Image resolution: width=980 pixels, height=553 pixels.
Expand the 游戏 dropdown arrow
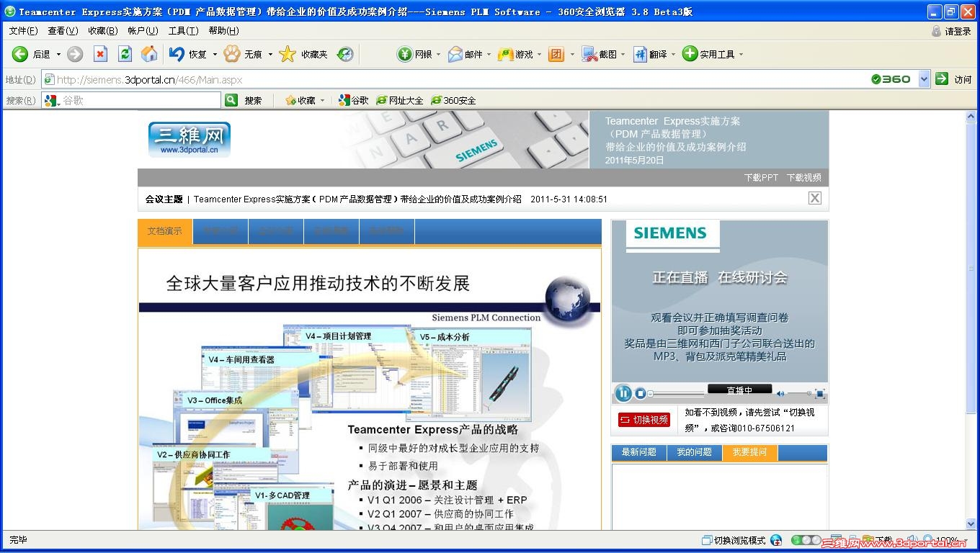point(539,55)
